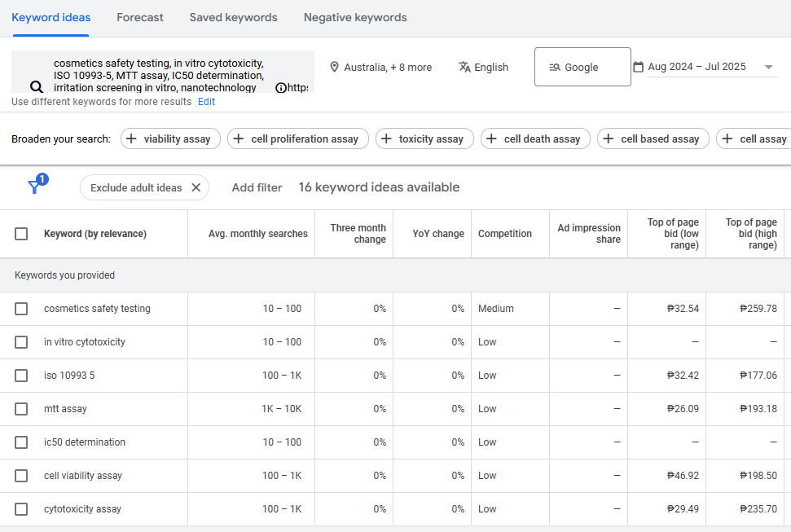The width and height of the screenshot is (791, 532).
Task: Check the 'mtt assay' keyword row
Action: point(21,409)
